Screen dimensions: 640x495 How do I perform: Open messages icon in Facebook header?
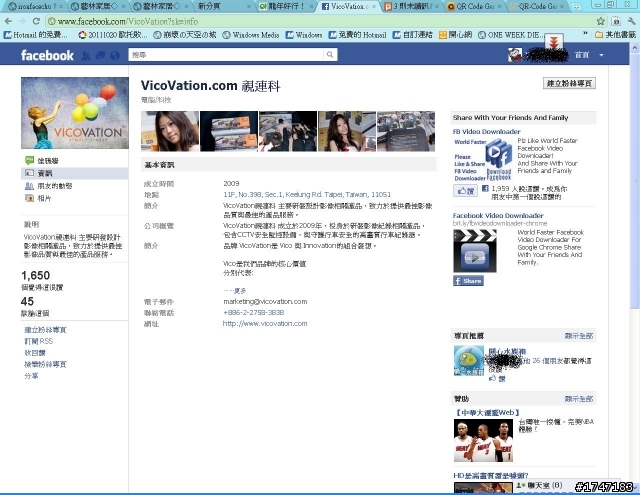click(100, 55)
